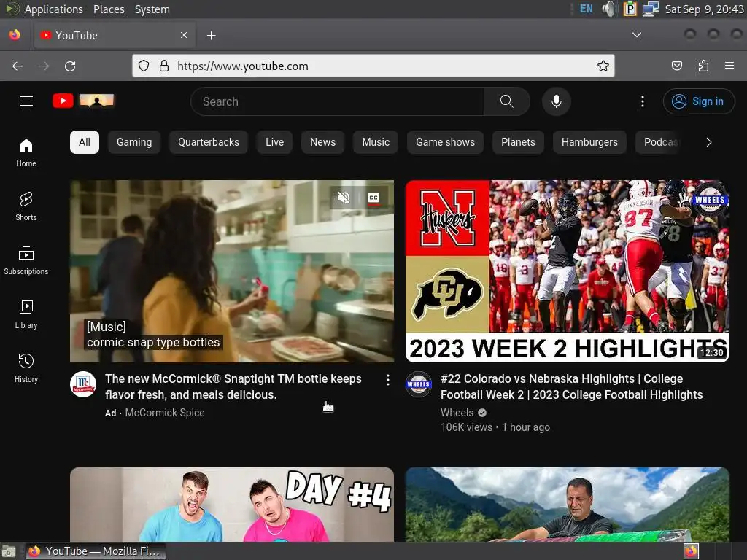
Task: Close the YouTube tab
Action: (x=184, y=35)
